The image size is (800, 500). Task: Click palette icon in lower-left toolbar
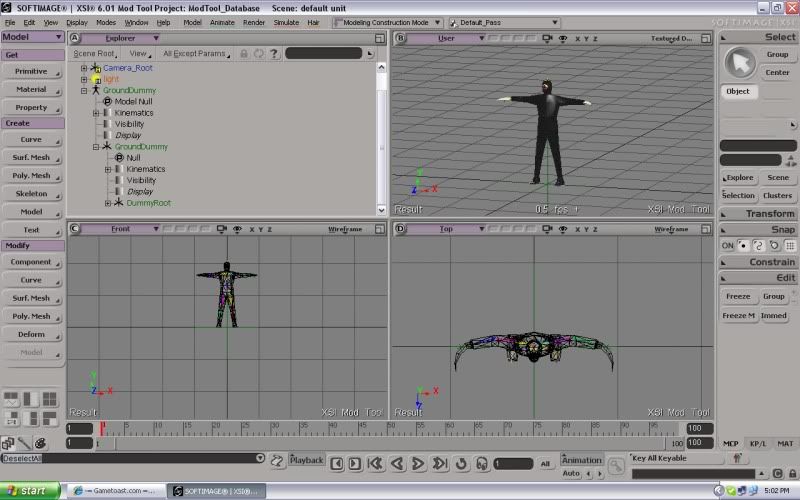point(40,443)
